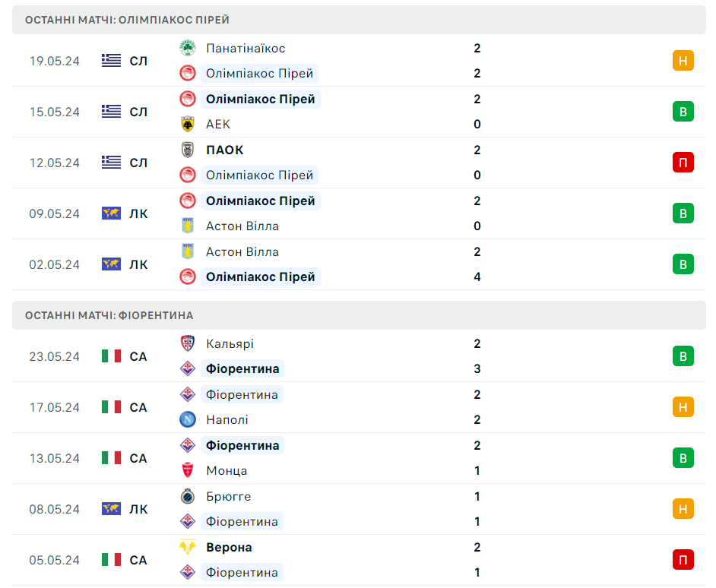This screenshot has height=588, width=716.
Task: Click Aston Villa crest in 09.05.24 match
Action: coord(187,226)
